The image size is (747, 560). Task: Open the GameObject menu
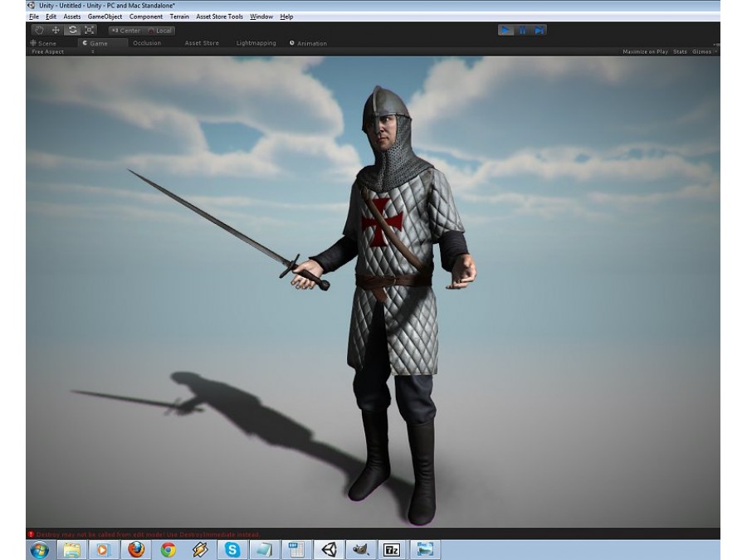pos(105,17)
